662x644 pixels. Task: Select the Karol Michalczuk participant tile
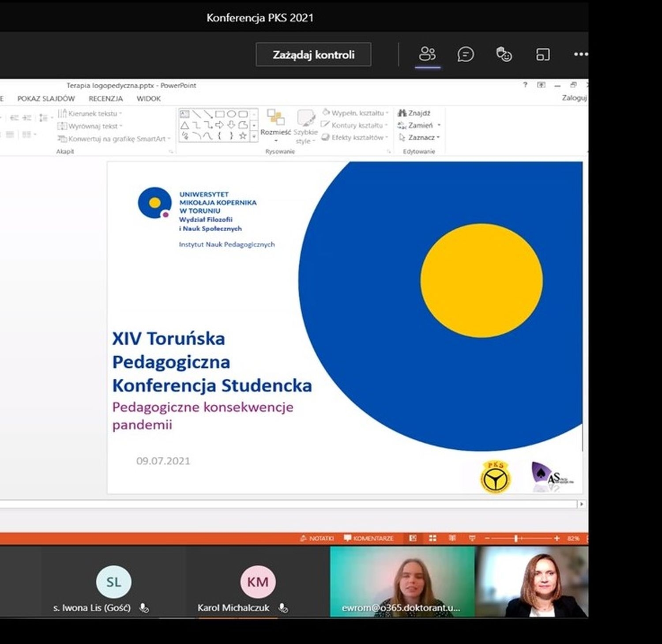pos(258,581)
